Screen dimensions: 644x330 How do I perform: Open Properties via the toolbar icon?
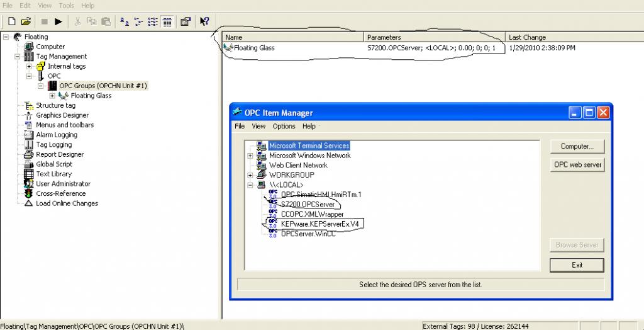186,21
